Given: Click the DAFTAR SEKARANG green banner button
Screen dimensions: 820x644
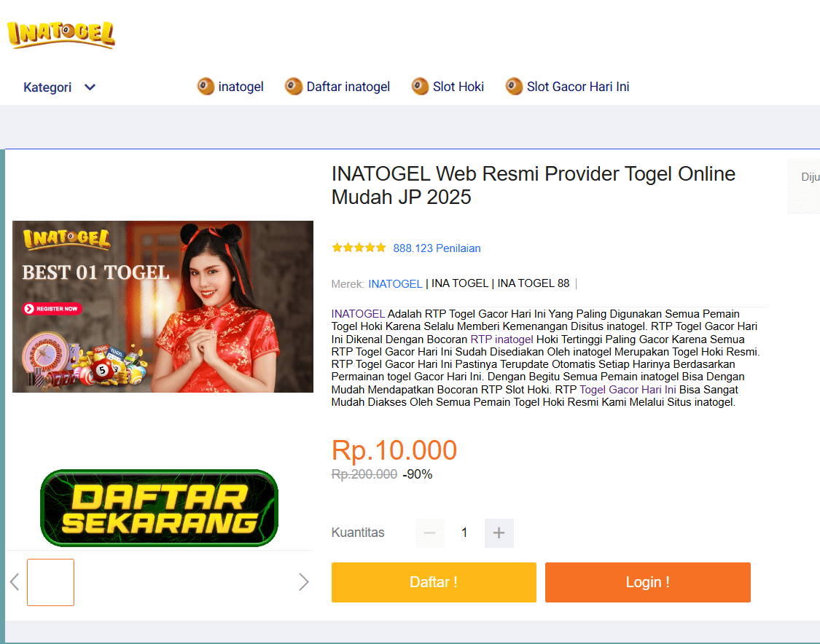Looking at the screenshot, I should (159, 508).
